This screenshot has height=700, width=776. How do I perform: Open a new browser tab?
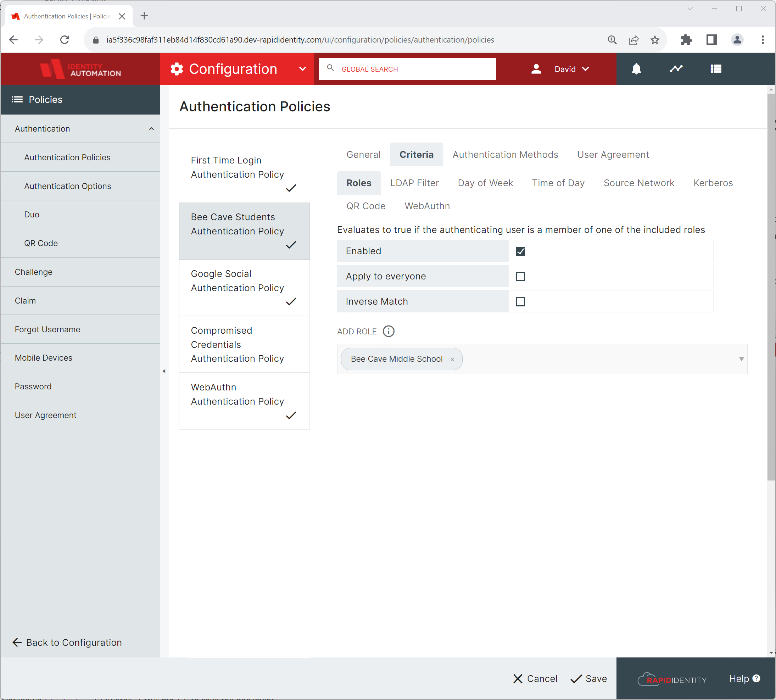pyautogui.click(x=144, y=16)
